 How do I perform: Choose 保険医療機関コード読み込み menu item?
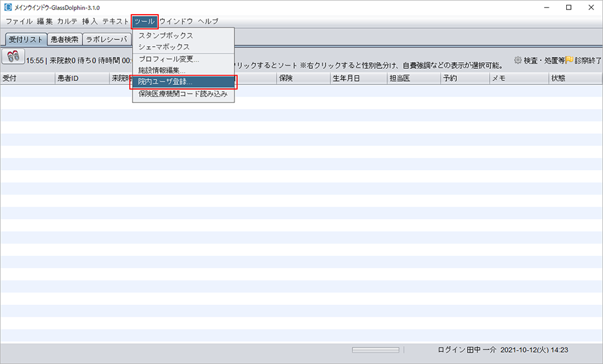[x=183, y=94]
